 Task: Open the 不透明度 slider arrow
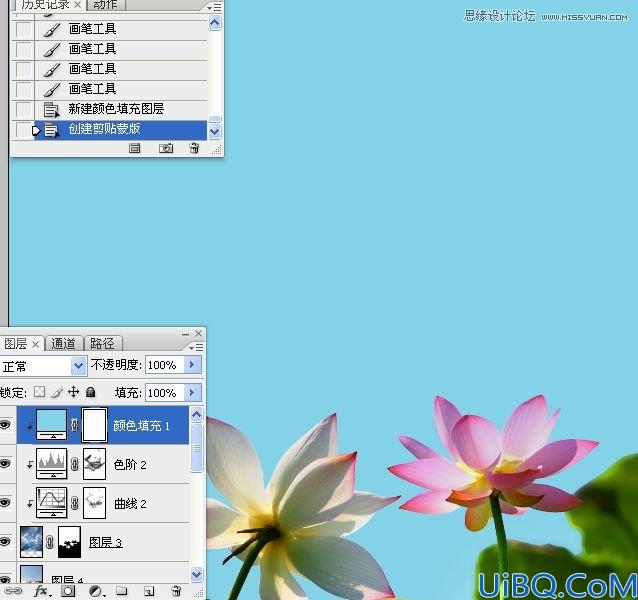coord(192,365)
